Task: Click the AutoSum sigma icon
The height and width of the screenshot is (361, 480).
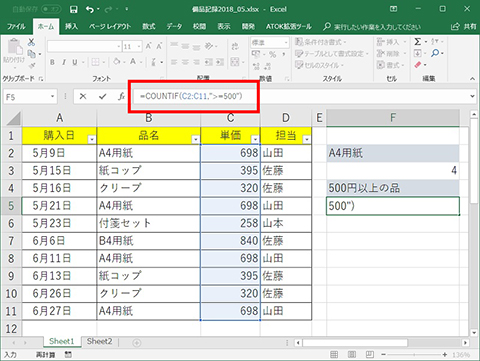Action: [418, 42]
